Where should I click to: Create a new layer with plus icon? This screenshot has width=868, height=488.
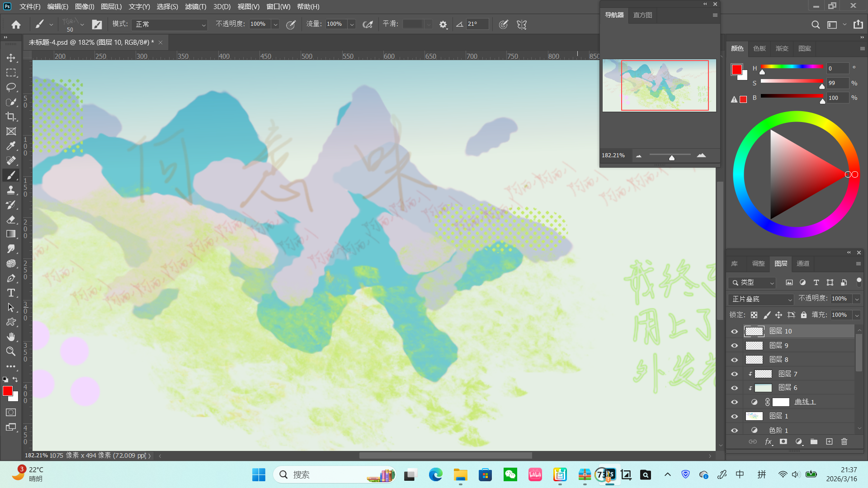[x=829, y=441]
